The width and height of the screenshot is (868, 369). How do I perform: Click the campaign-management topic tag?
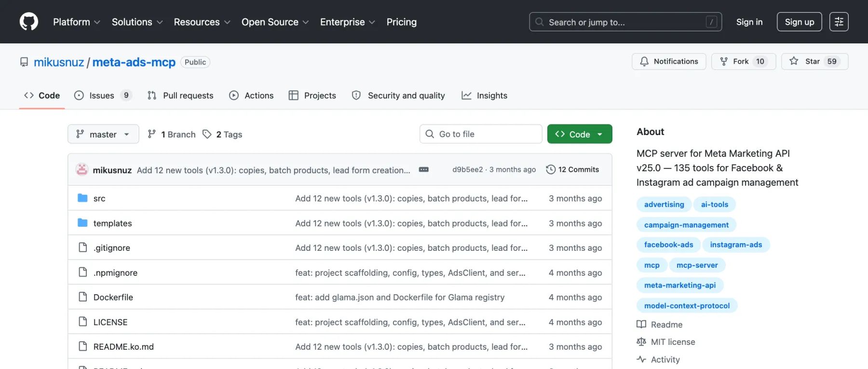[686, 225]
